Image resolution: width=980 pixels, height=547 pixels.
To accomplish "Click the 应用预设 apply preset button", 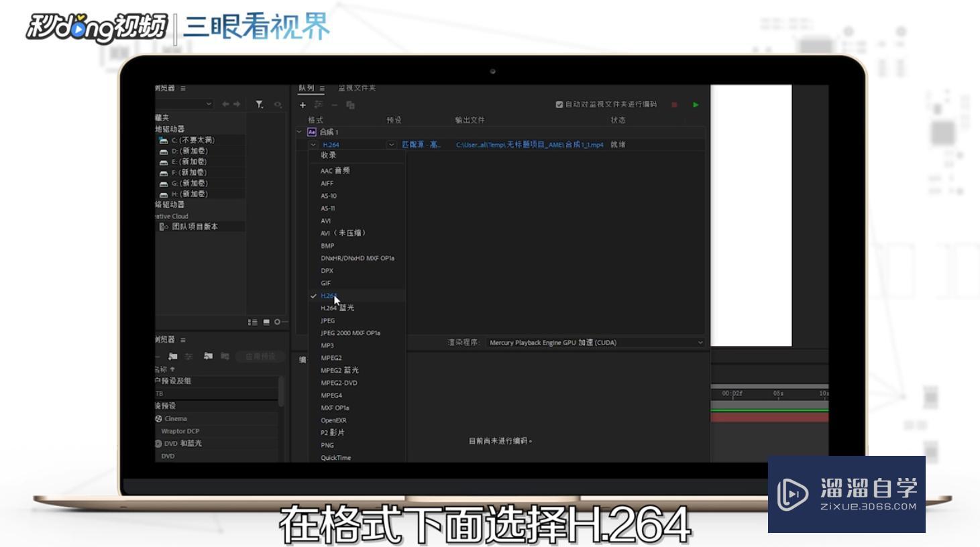I will tap(260, 356).
